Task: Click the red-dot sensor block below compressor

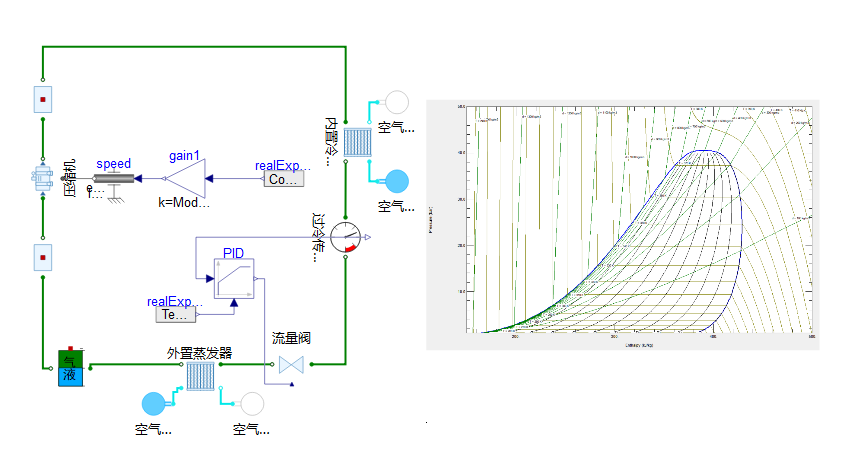Action: [x=43, y=258]
